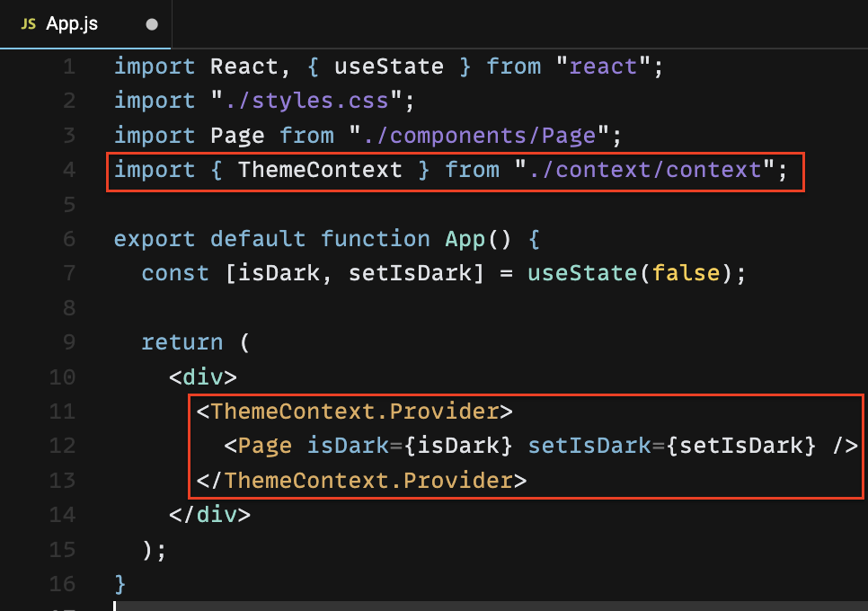Image resolution: width=868 pixels, height=611 pixels.
Task: Click the App function name on line 6
Action: tap(465, 239)
